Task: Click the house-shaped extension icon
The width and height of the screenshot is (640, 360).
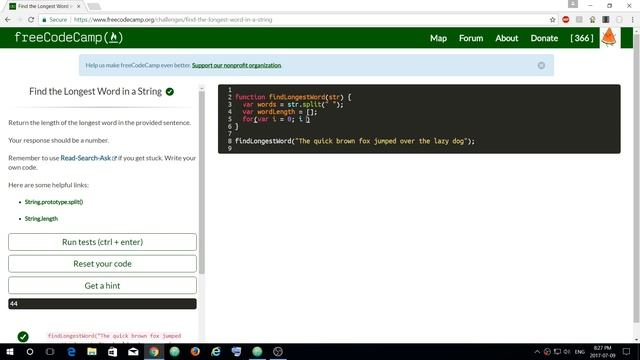Action: coord(592,20)
